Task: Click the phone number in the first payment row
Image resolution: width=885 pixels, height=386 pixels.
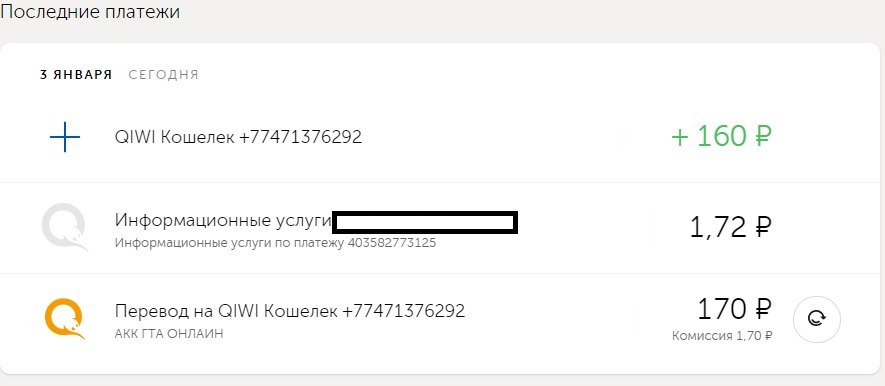Action: (300, 137)
